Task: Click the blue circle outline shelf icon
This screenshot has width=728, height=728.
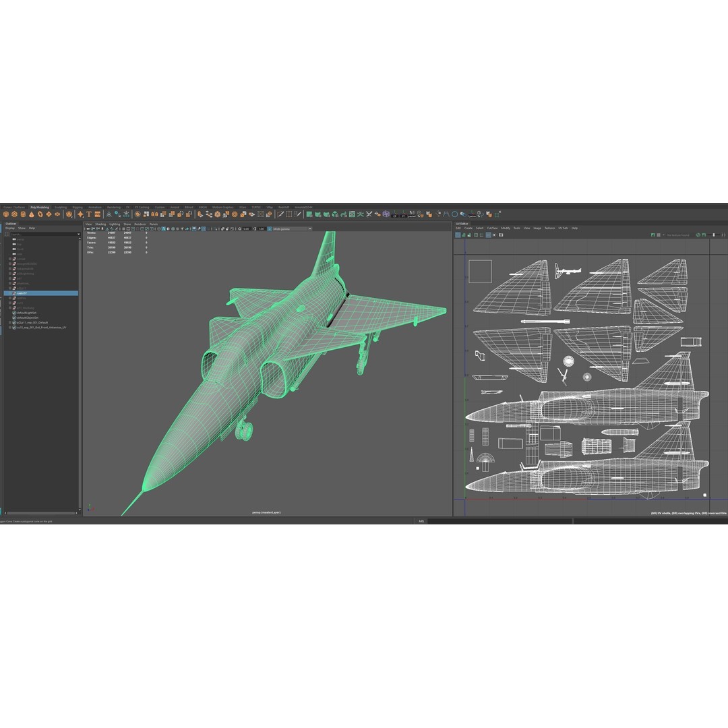Action: coord(454,214)
